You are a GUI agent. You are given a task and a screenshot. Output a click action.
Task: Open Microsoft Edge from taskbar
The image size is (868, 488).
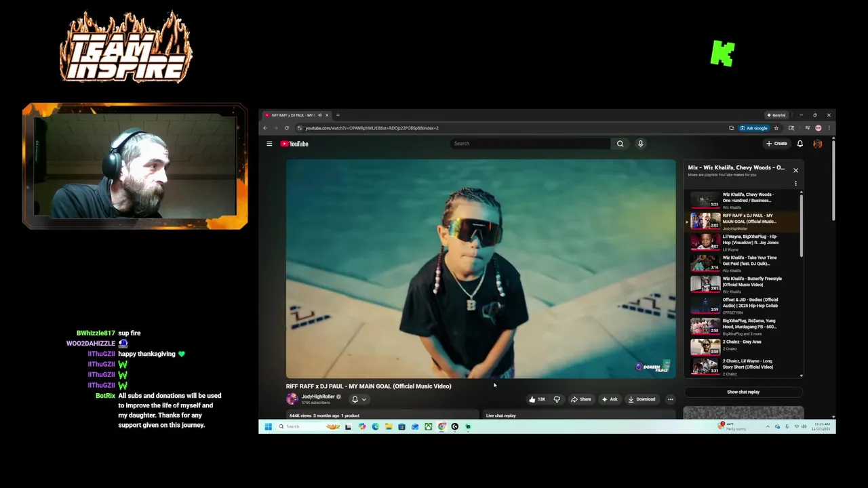point(375,426)
